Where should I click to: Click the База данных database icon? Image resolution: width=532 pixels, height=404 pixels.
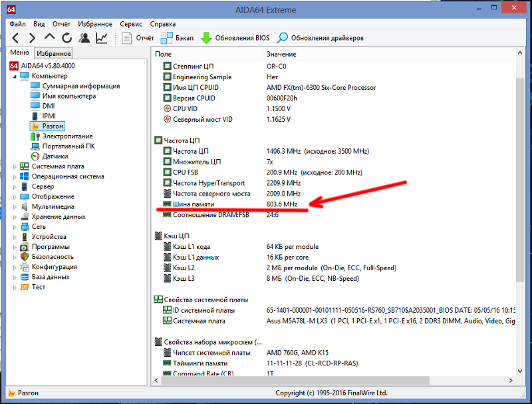(x=25, y=277)
